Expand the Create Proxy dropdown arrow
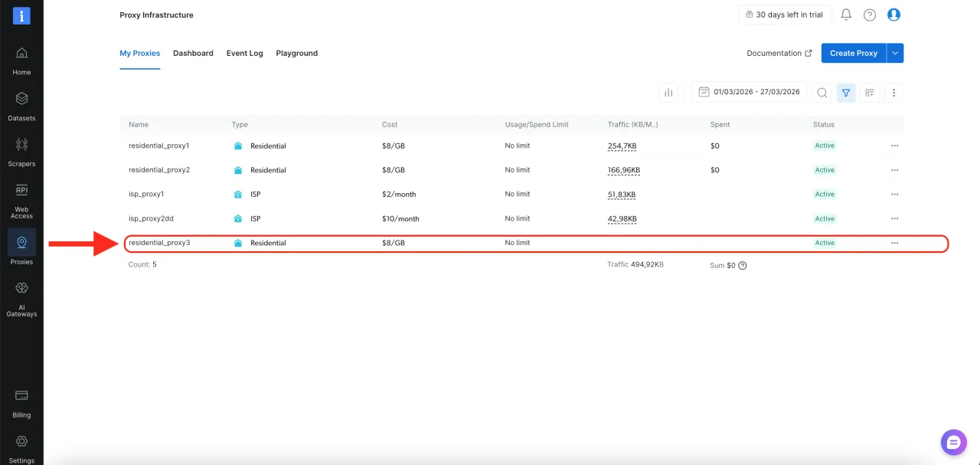This screenshot has height=465, width=980. (895, 53)
